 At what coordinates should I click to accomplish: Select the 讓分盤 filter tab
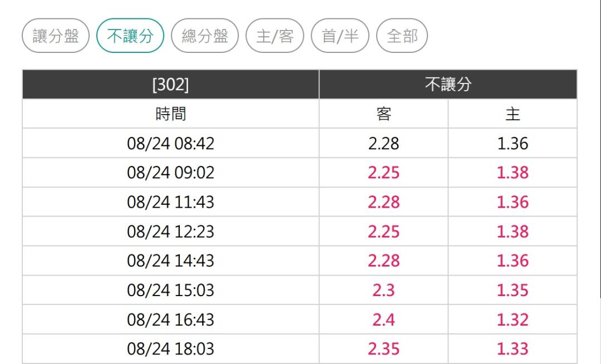56,36
